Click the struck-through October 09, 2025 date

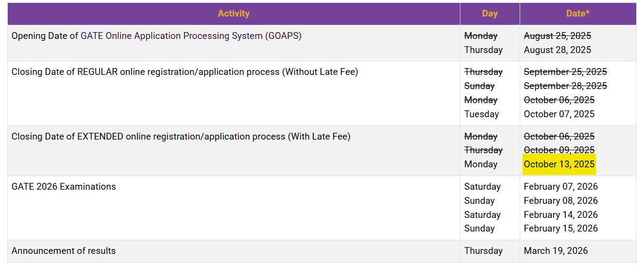tap(559, 150)
